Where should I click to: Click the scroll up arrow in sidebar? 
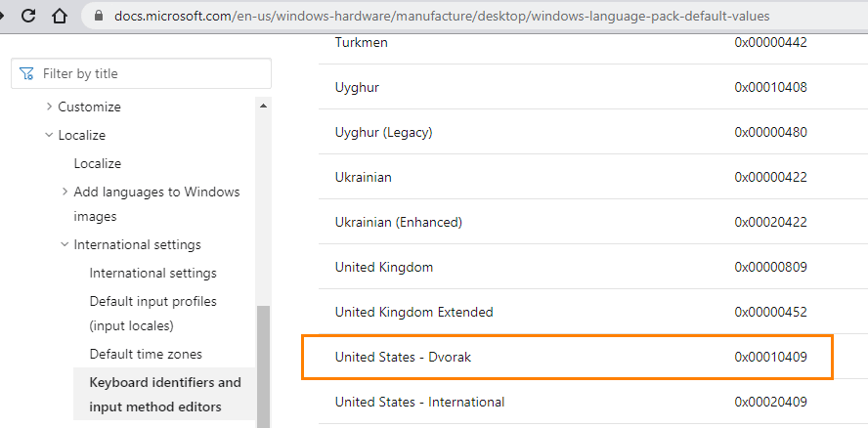tap(262, 106)
